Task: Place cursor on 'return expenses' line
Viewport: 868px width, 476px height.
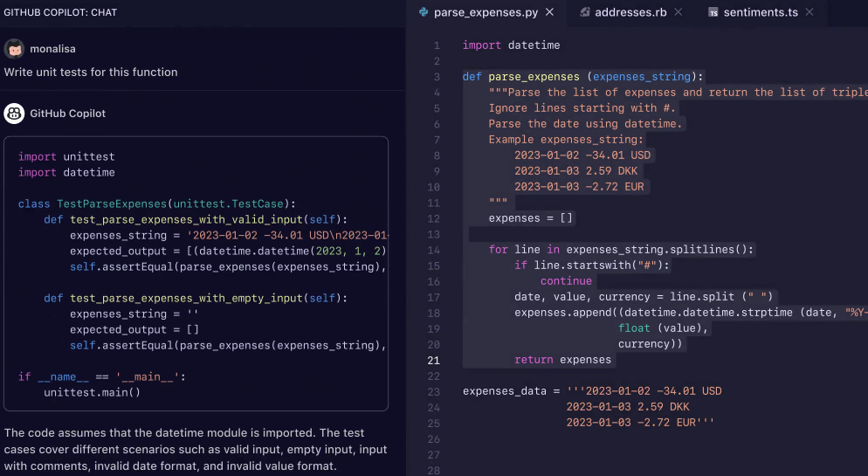Action: coord(564,360)
